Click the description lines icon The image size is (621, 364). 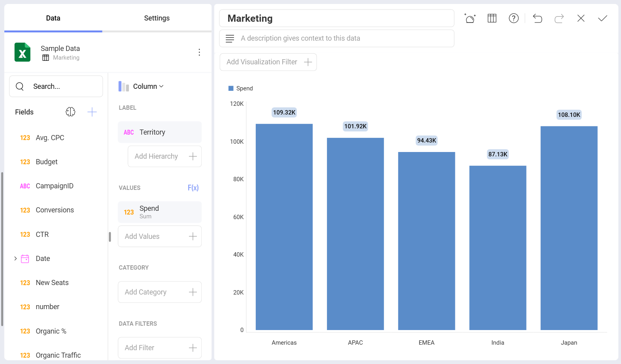230,38
